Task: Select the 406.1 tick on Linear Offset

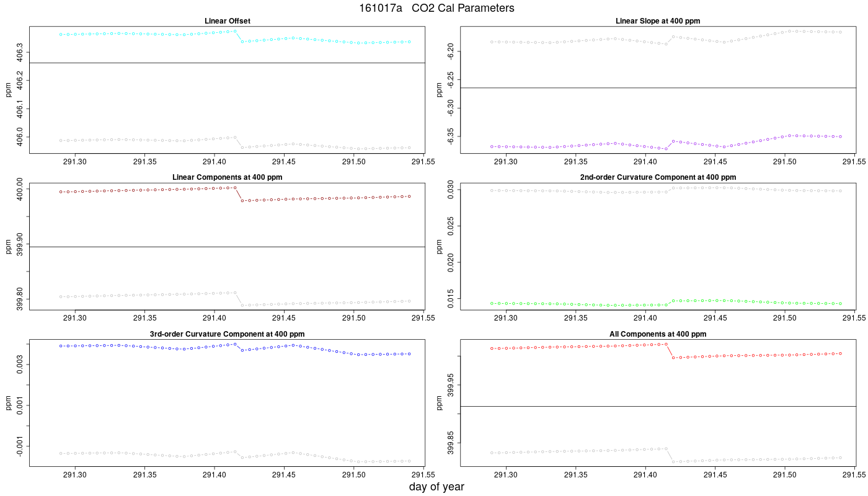Action: (x=20, y=108)
